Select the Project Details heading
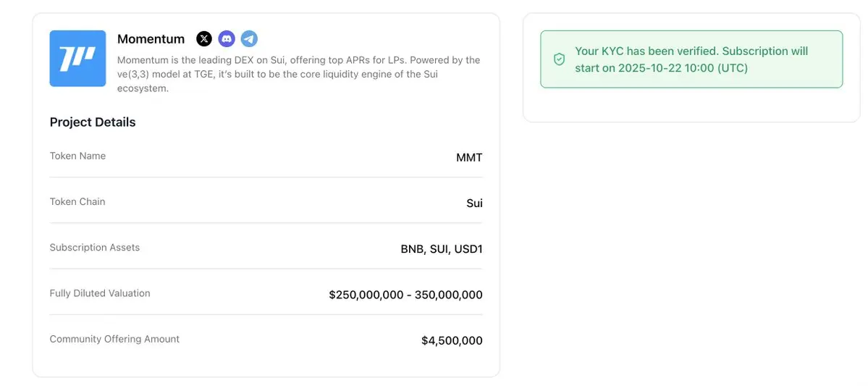Viewport: 868px width, 386px height. (x=93, y=122)
